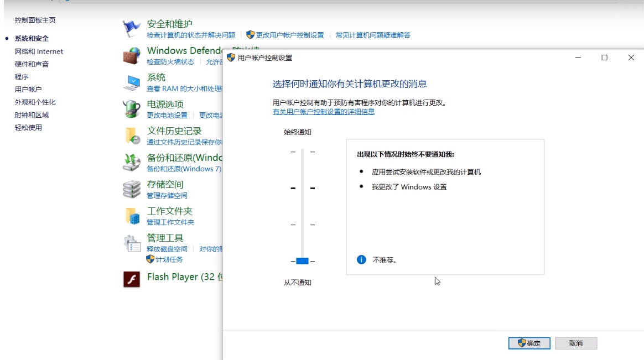Open 文件历史记录 heading link
The width and height of the screenshot is (644, 360).
tap(174, 131)
